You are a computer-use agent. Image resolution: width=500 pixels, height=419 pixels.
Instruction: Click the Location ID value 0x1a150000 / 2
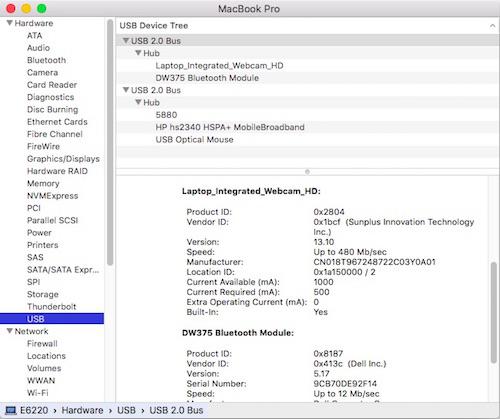pos(344,272)
